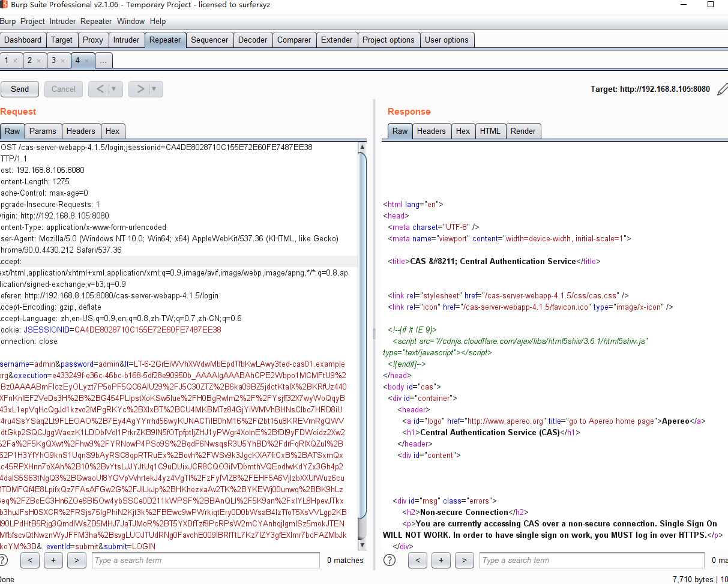Open the Response Headers tab
Screen dimensions: 728x584
point(432,131)
